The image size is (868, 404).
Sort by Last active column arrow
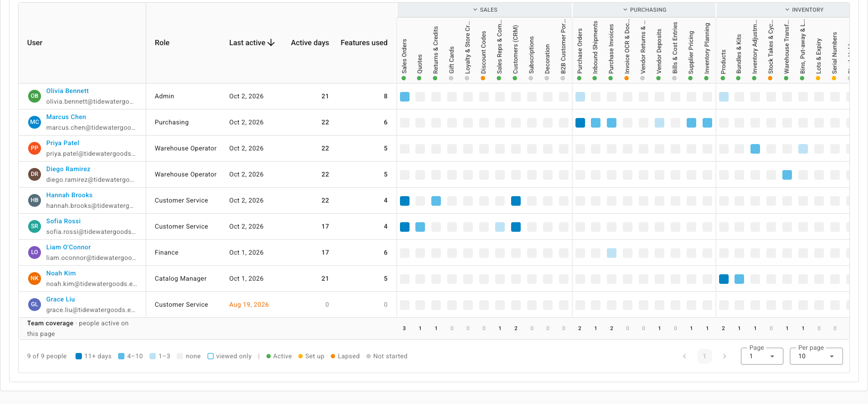(271, 43)
